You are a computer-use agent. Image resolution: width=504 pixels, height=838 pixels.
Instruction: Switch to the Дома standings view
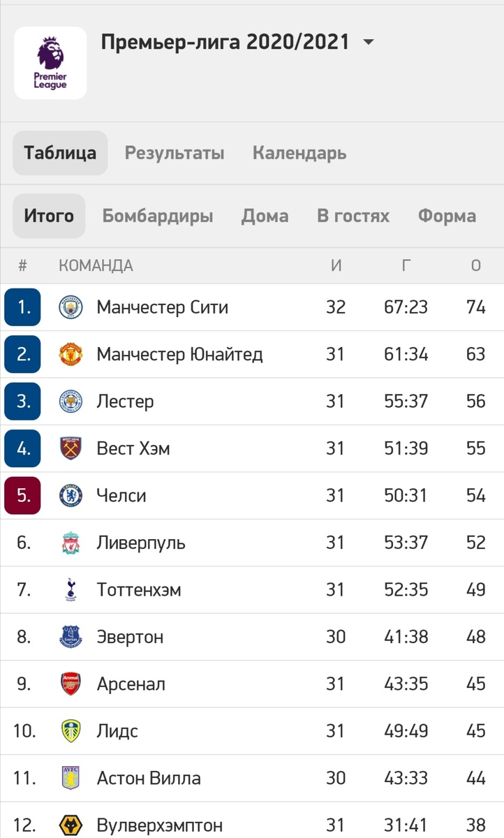[265, 216]
